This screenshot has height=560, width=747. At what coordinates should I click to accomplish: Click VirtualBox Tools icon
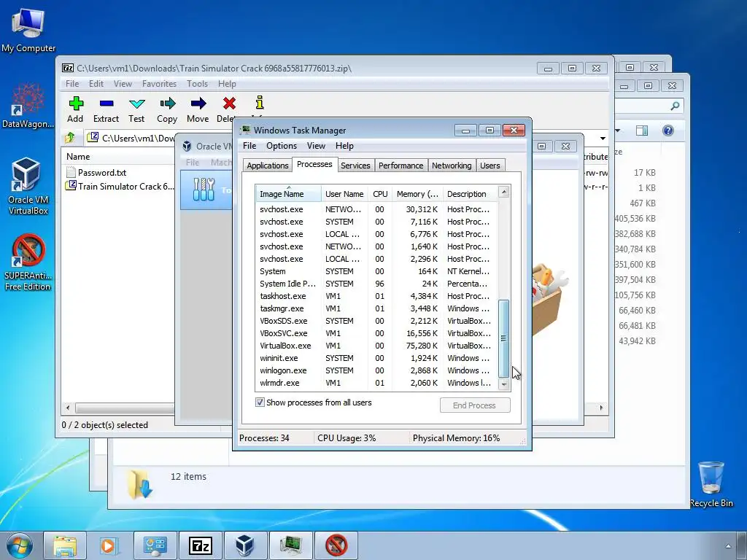pos(204,190)
